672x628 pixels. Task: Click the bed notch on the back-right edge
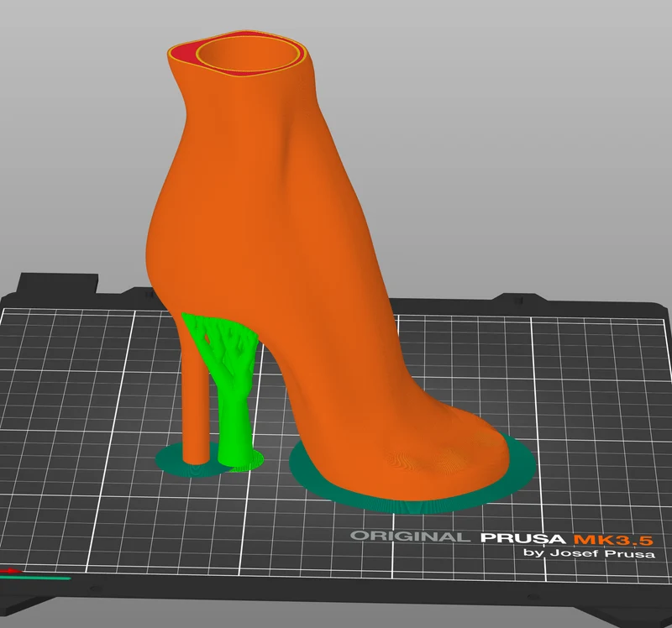pyautogui.click(x=515, y=297)
